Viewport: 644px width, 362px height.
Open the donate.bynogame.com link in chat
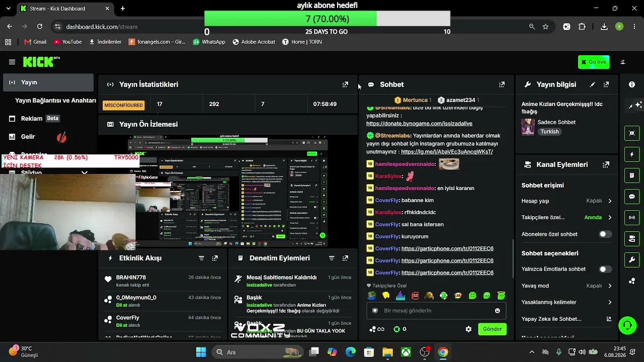click(x=419, y=124)
